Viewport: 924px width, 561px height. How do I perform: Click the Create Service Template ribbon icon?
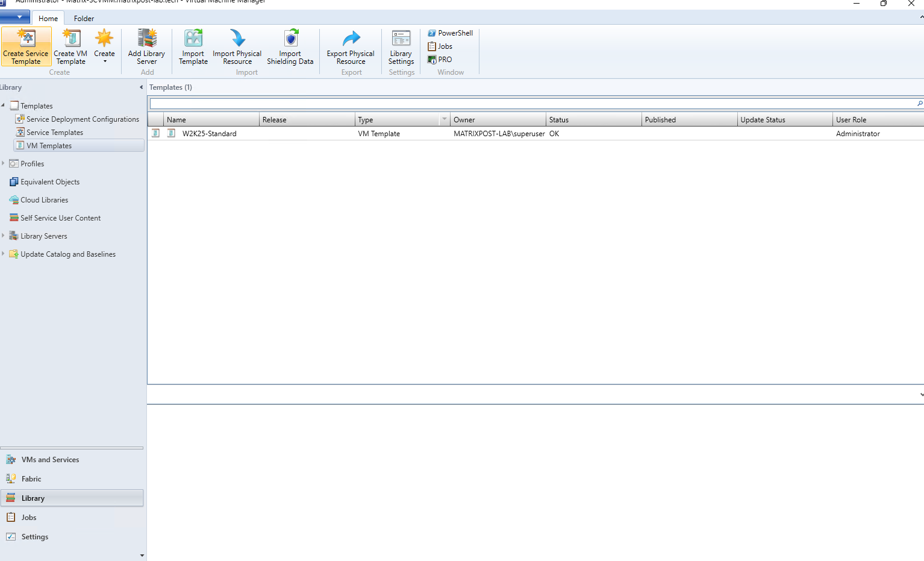pos(26,46)
